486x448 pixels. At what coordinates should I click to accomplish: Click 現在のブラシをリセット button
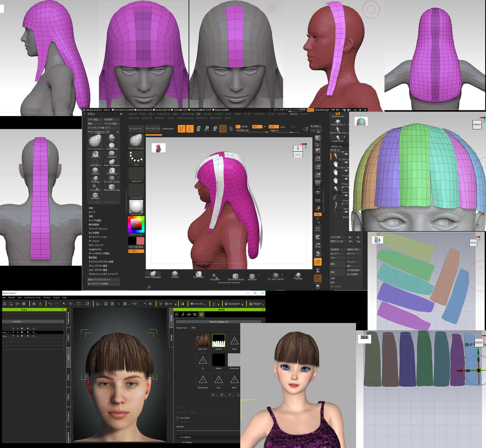(x=103, y=280)
